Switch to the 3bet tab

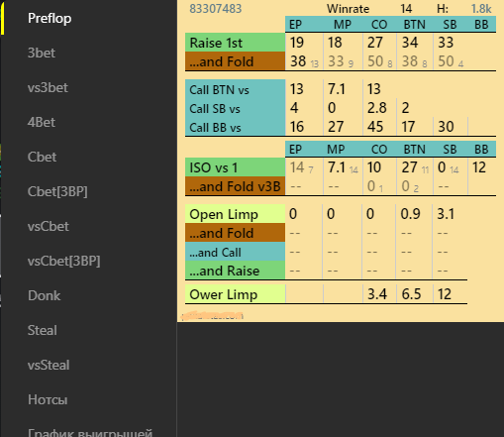click(x=42, y=53)
